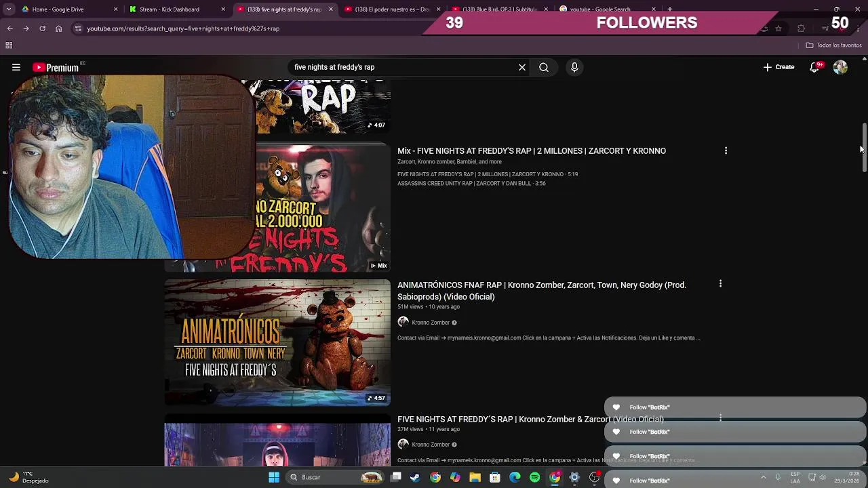This screenshot has height=488, width=868.
Task: Open Microsoft Store from the taskbar
Action: pyautogui.click(x=495, y=477)
